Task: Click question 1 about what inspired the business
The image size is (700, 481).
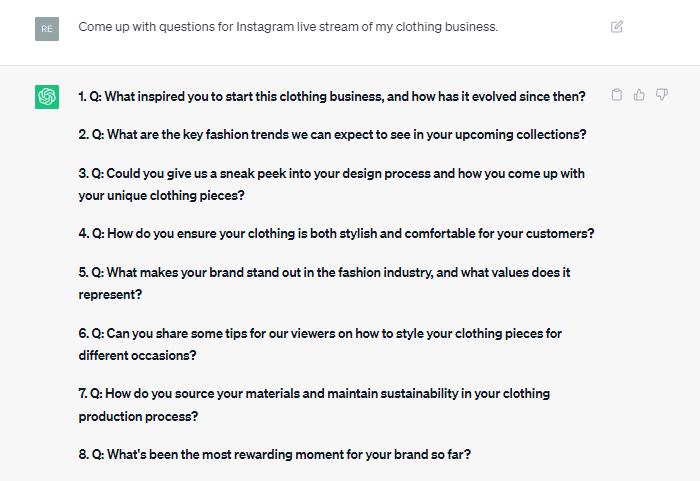Action: [x=332, y=96]
